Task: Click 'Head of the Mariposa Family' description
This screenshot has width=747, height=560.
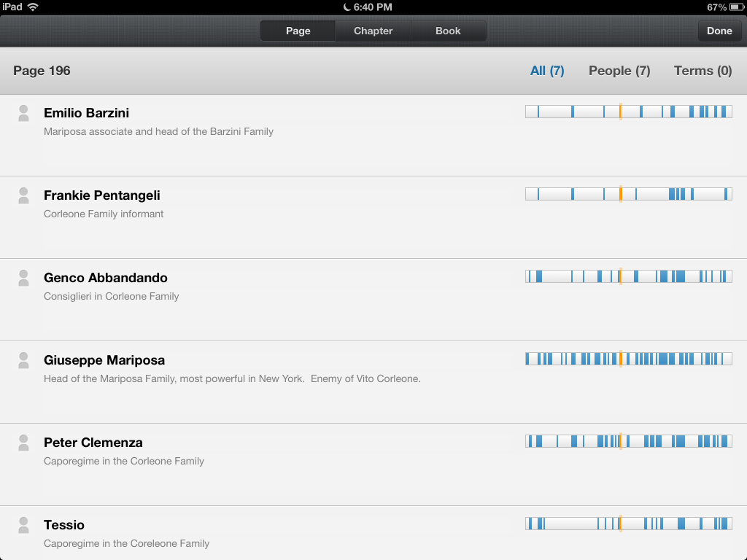Action: tap(232, 379)
